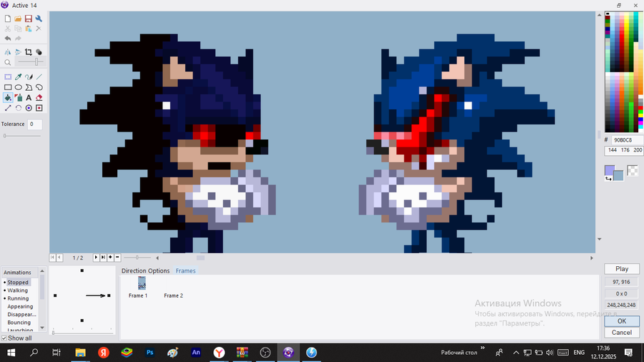
Task: Select the Running animation
Action: click(18, 298)
